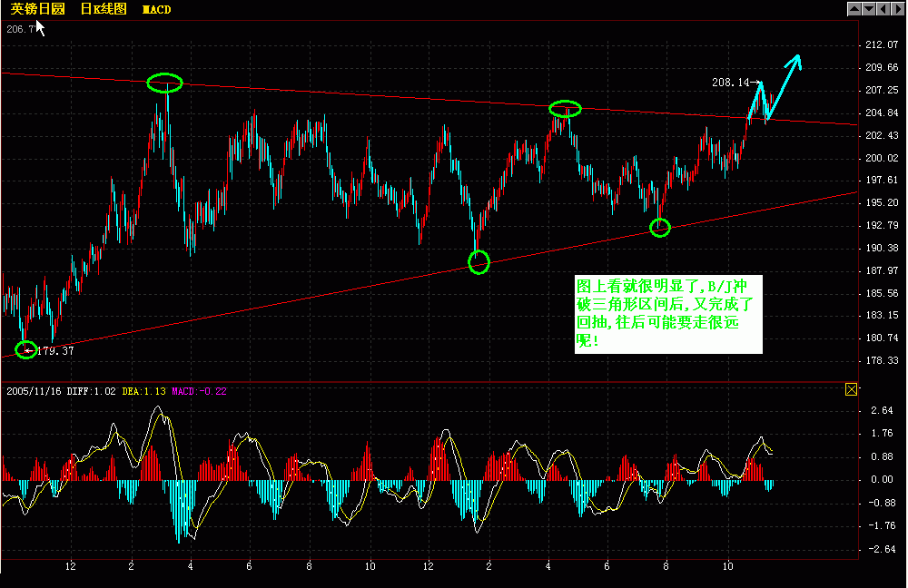Click the 192.79 price axis label
908x588 pixels.
tap(882, 225)
